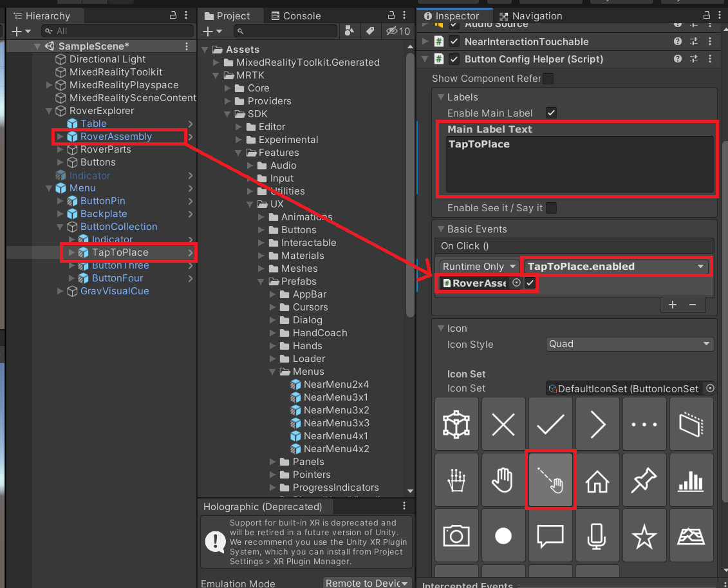Pick the hand with grid mesh icon
Screen dimensions: 728x588
click(x=456, y=480)
